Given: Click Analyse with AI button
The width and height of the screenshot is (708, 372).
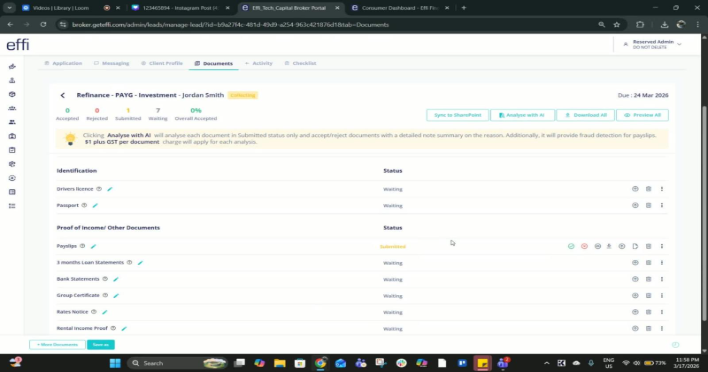Looking at the screenshot, I should point(522,115).
